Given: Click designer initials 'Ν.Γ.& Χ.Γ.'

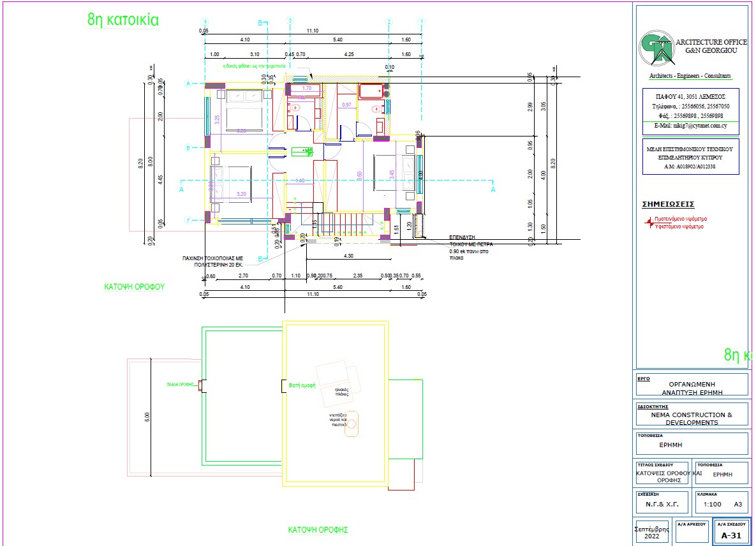Looking at the screenshot, I should (x=662, y=504).
